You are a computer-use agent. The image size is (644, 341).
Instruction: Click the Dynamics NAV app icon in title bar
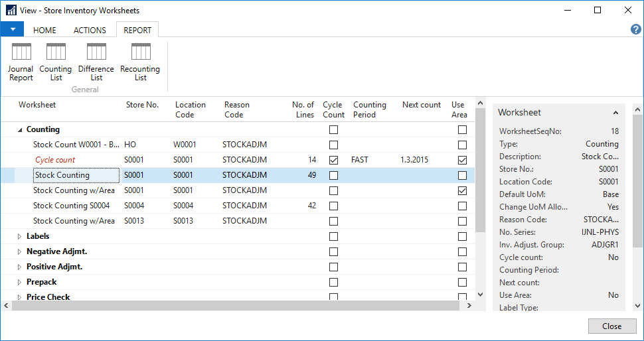tap(11, 11)
